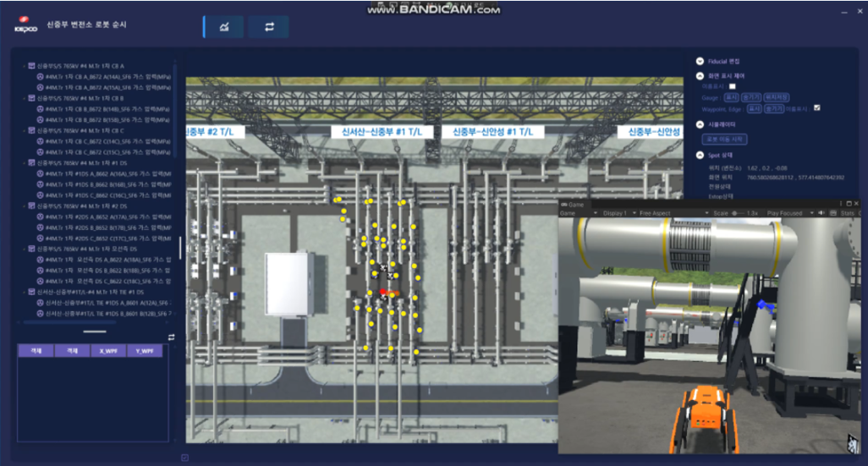The height and width of the screenshot is (466, 868).
Task: Toggle the 이름표시 checkbox under 화면 표시 제어
Action: tap(733, 86)
